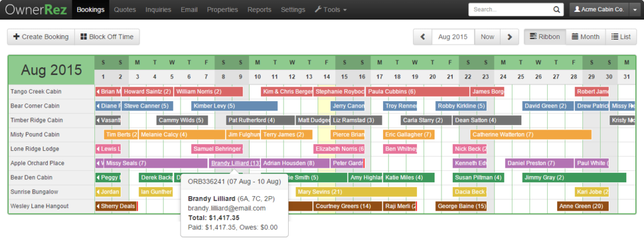The image size is (644, 242).
Task: Switch to Month view
Action: click(x=586, y=37)
